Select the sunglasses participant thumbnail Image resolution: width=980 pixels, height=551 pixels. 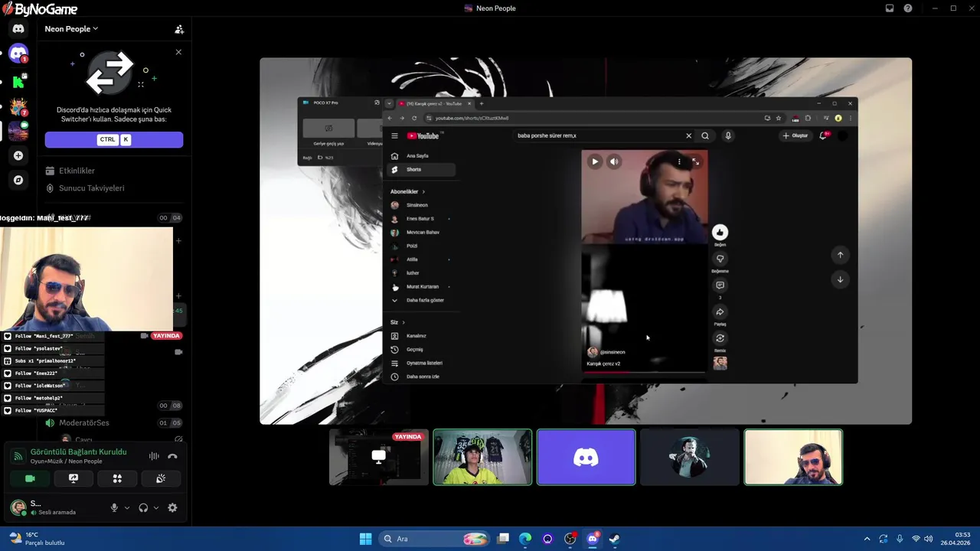[x=793, y=457]
